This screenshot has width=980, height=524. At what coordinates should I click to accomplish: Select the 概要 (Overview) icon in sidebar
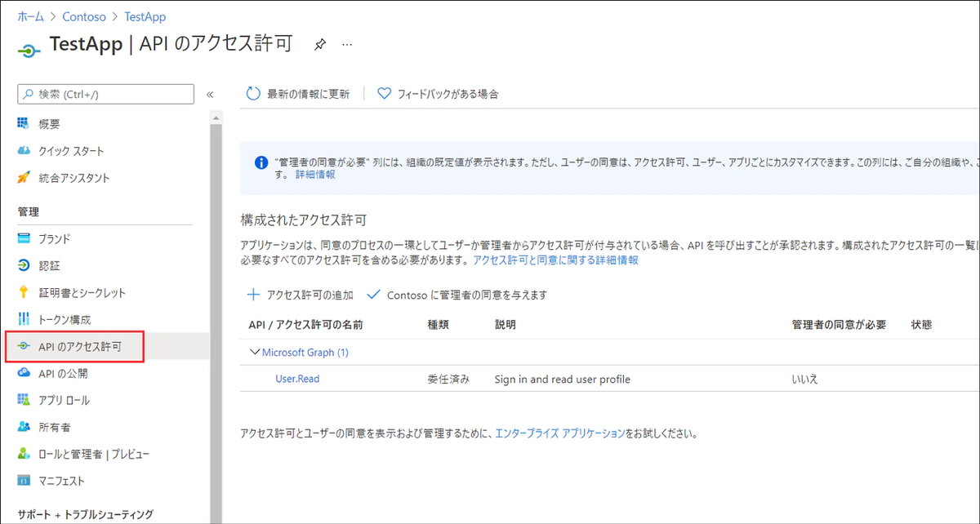[23, 122]
